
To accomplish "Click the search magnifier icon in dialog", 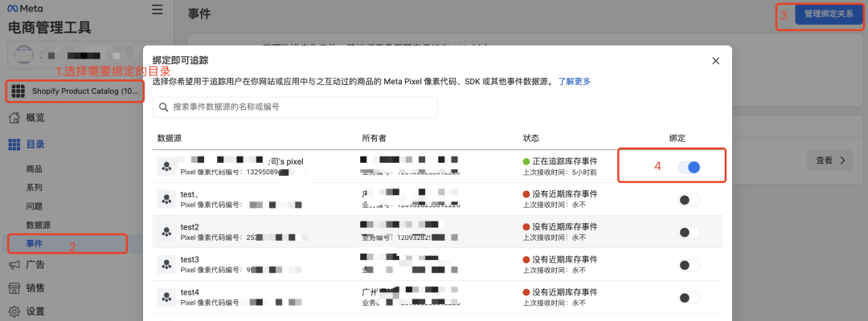I will [163, 108].
